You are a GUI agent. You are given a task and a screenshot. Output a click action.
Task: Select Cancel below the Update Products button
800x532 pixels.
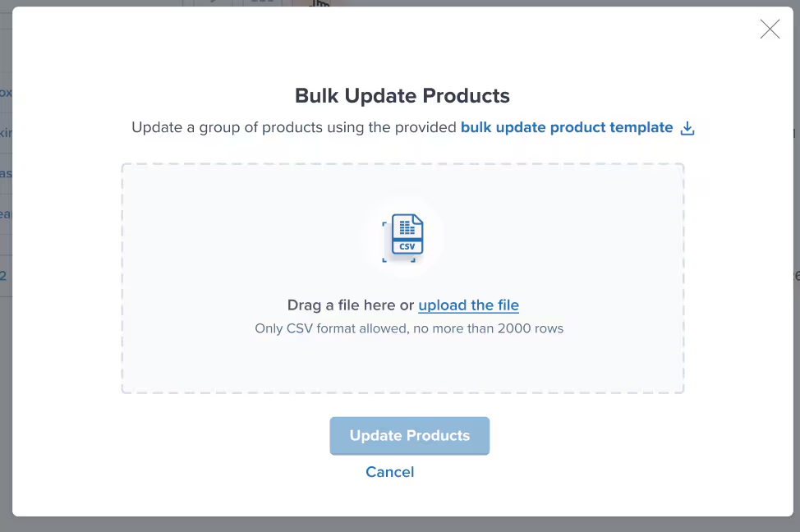(x=389, y=472)
